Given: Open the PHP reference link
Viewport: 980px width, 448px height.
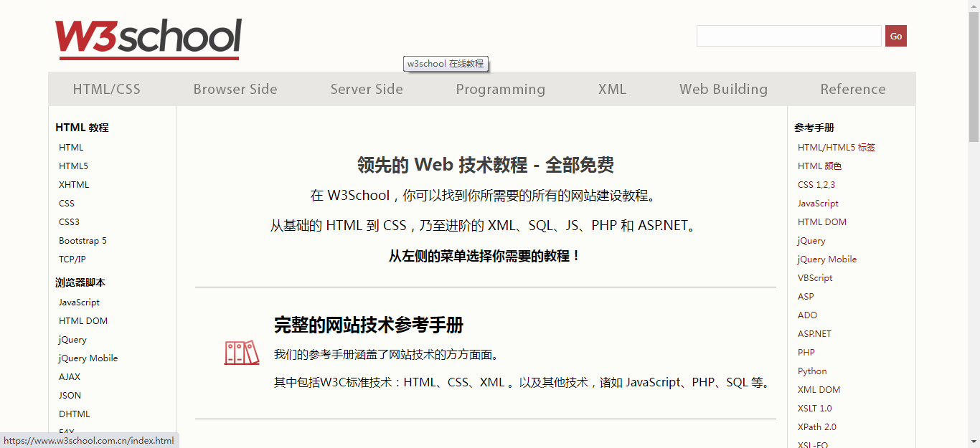Looking at the screenshot, I should coord(806,352).
